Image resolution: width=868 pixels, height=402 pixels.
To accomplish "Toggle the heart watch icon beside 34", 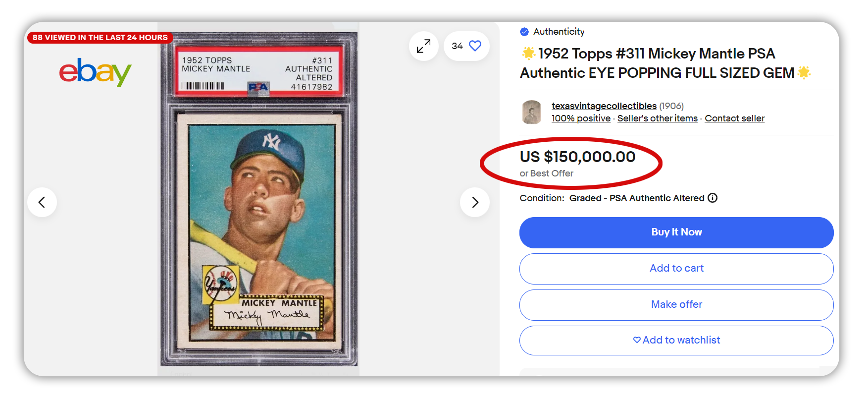I will click(x=475, y=46).
